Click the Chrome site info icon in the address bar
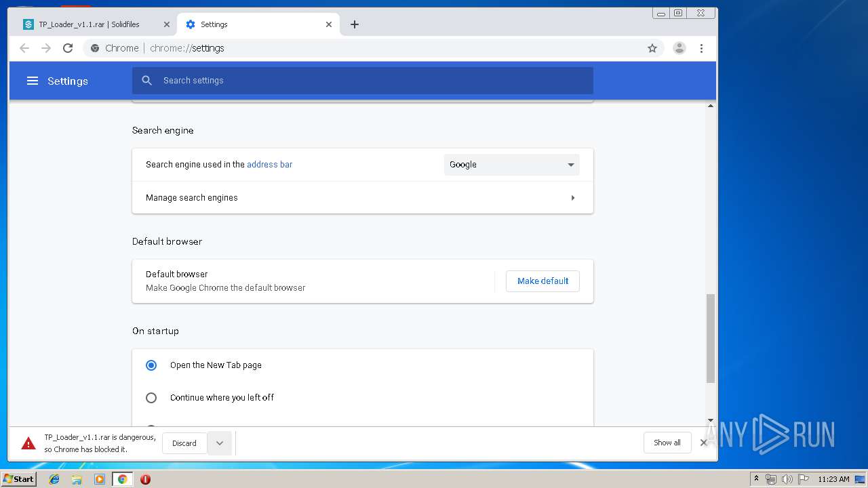This screenshot has width=868, height=488. (x=95, y=48)
